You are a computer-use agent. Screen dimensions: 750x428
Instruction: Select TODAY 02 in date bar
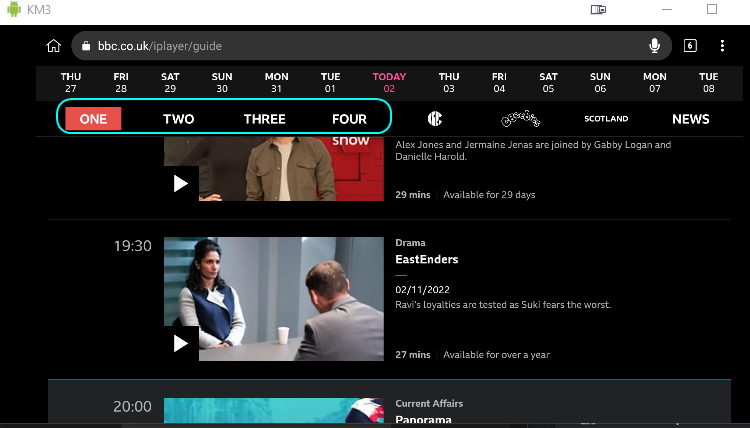[389, 82]
